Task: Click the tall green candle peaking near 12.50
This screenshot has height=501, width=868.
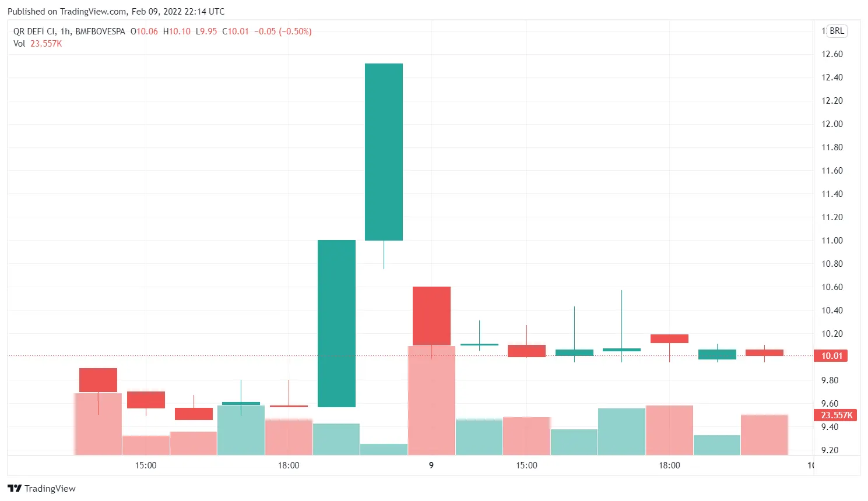Action: point(383,151)
